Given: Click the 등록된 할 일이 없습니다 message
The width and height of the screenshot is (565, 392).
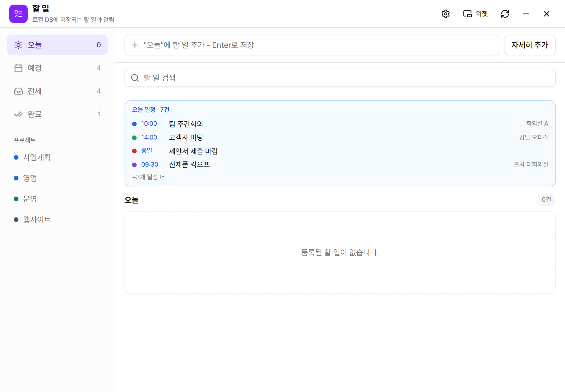Looking at the screenshot, I should click(340, 252).
